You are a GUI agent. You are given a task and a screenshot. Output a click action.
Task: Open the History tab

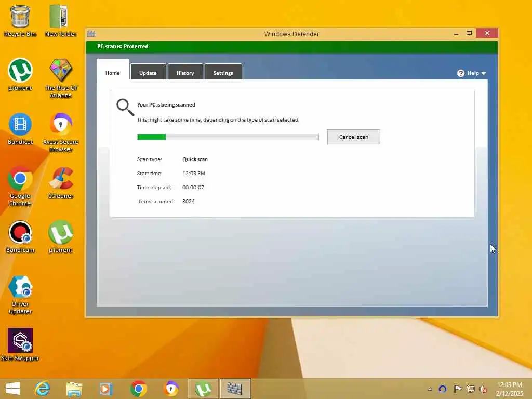tap(185, 72)
